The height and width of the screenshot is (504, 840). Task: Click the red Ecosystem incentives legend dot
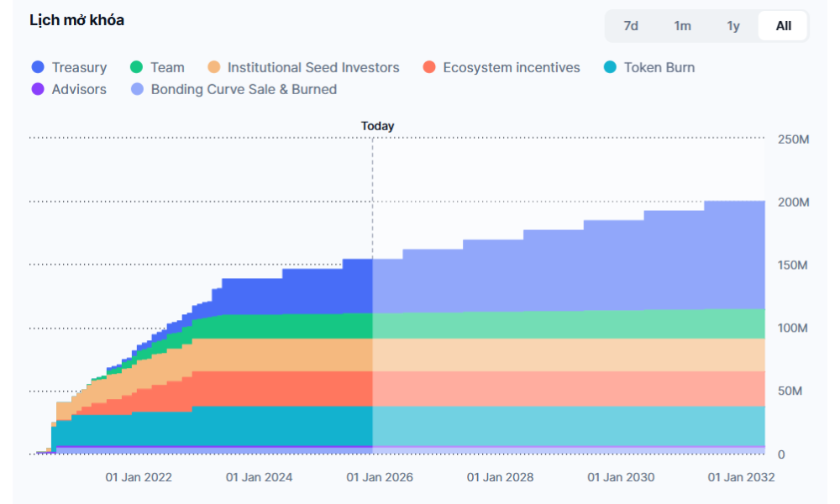[x=429, y=67]
